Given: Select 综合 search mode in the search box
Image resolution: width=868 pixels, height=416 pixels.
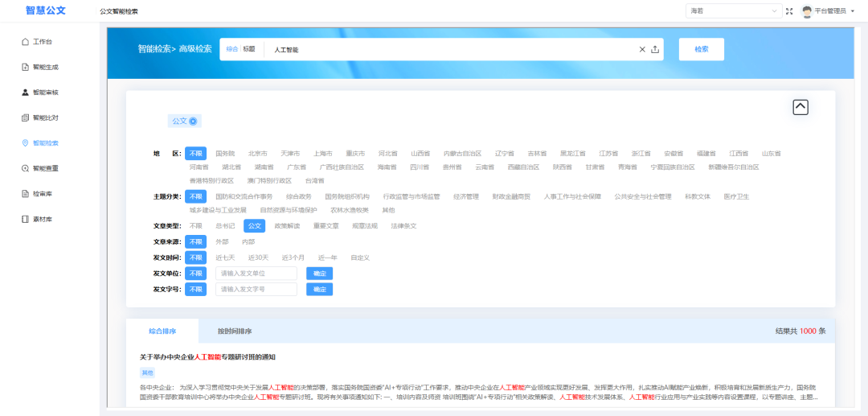Looking at the screenshot, I should (x=232, y=49).
